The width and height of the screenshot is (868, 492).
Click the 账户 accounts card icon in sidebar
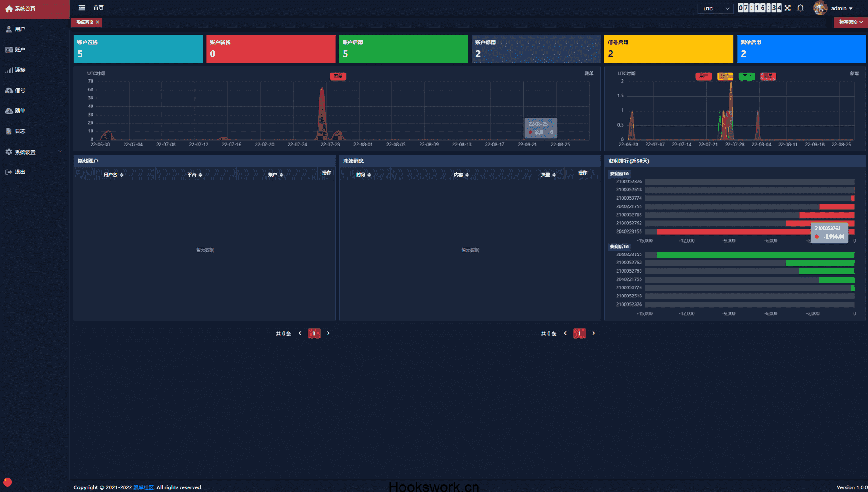click(9, 49)
